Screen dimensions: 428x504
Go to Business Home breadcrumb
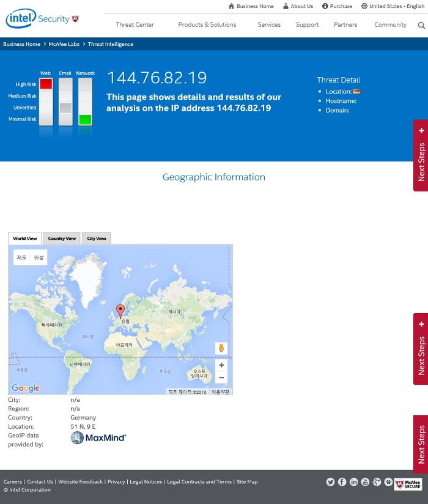pos(21,44)
